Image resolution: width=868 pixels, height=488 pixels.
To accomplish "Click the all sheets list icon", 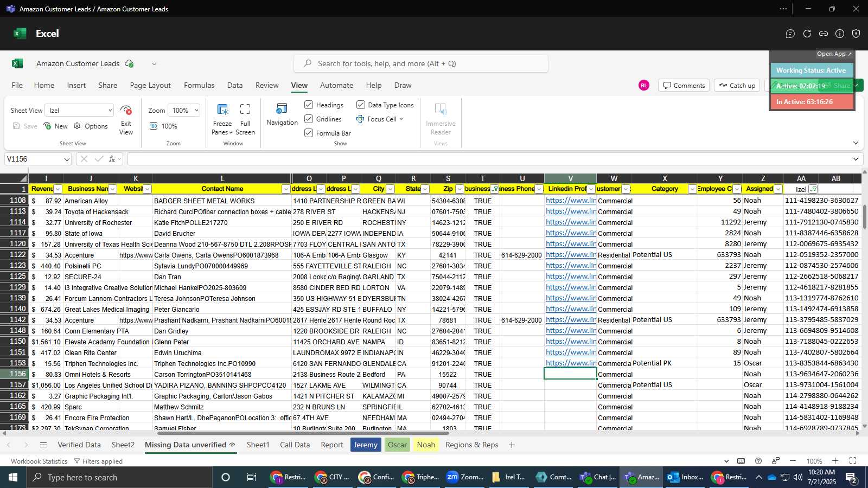I will coord(43,445).
